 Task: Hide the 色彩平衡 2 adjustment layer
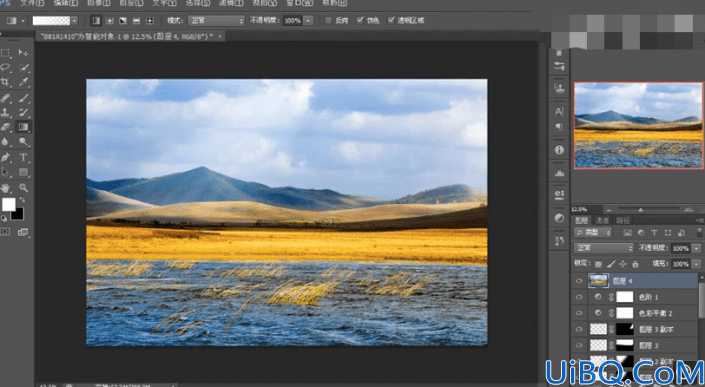pyautogui.click(x=579, y=313)
